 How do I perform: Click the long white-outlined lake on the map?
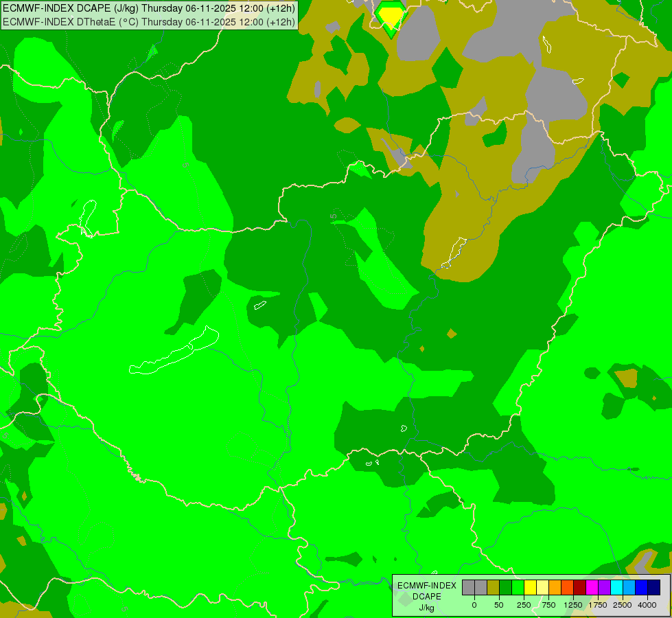coord(174,352)
